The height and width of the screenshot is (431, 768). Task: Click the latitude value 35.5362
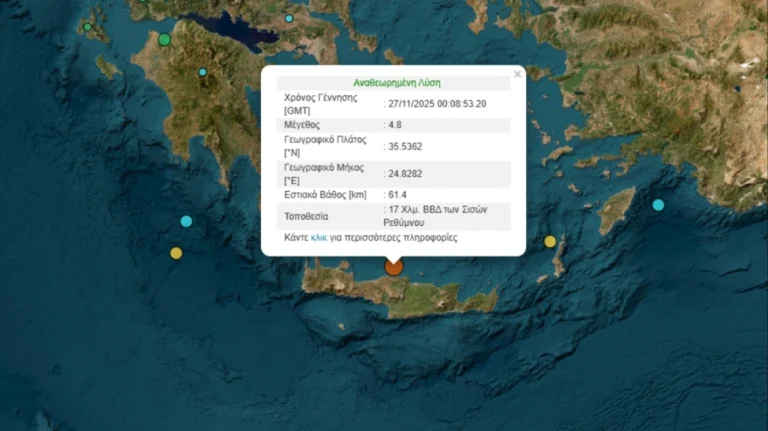click(405, 146)
